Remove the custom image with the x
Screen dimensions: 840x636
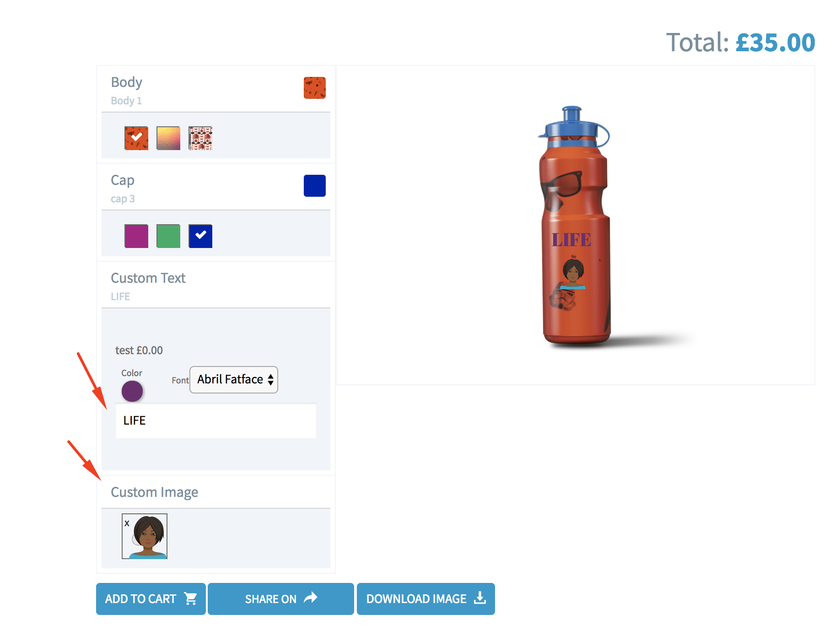127,523
